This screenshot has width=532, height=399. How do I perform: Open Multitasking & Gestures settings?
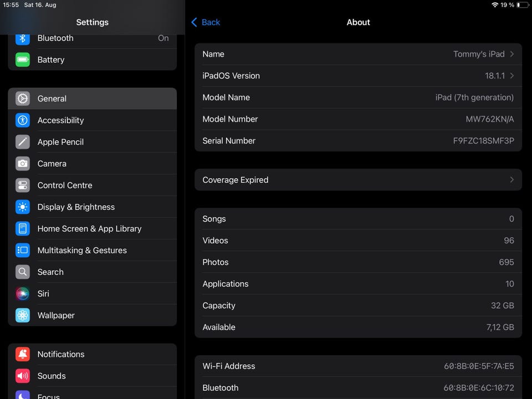[93, 250]
